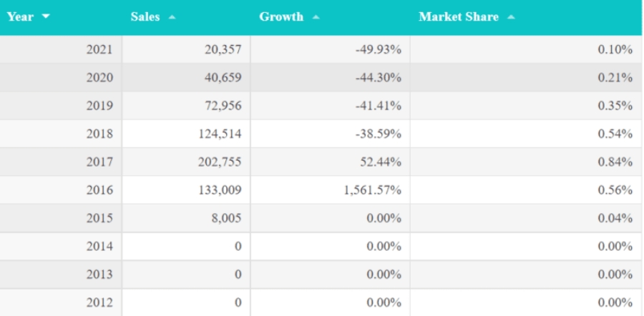The width and height of the screenshot is (644, 316).
Task: Click the Sales column sort arrow
Action: (172, 17)
